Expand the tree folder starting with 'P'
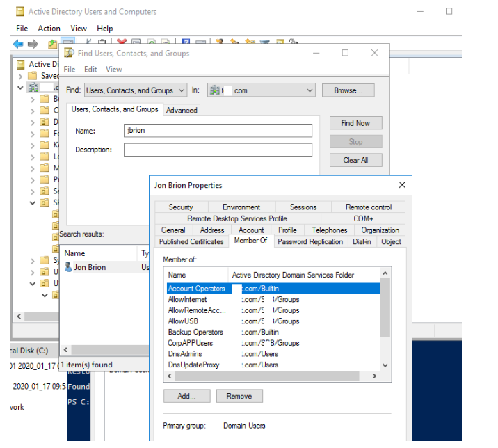Image resolution: width=498 pixels, height=448 pixels. 33,180
